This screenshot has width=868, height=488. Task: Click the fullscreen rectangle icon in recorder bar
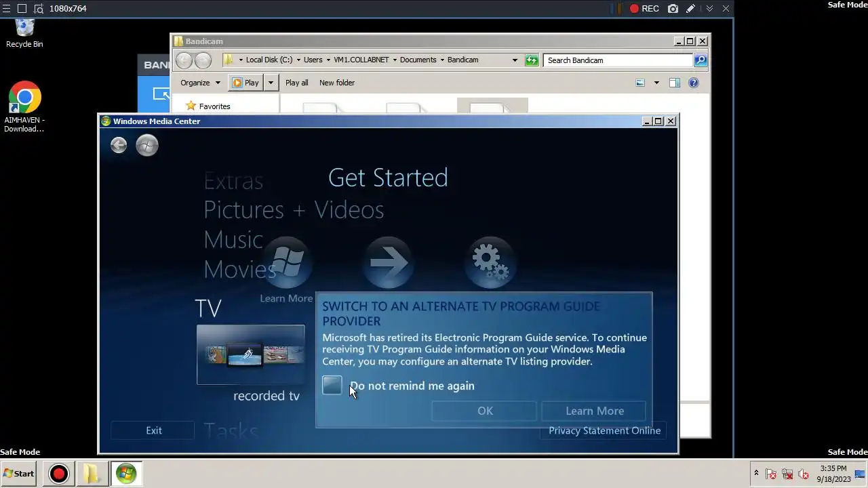pyautogui.click(x=22, y=9)
